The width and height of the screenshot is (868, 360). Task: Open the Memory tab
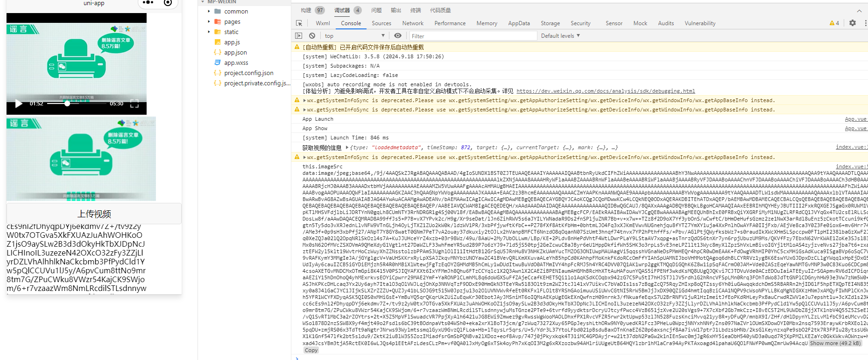coord(487,23)
